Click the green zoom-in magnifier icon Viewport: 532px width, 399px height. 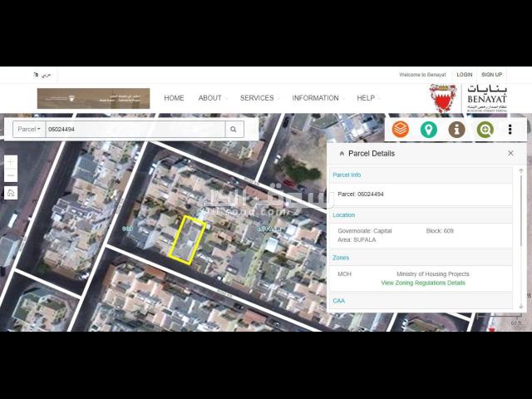coord(485,130)
